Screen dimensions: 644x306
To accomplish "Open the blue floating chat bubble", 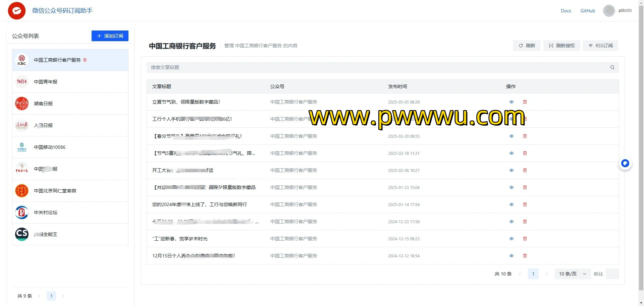I will point(625,163).
